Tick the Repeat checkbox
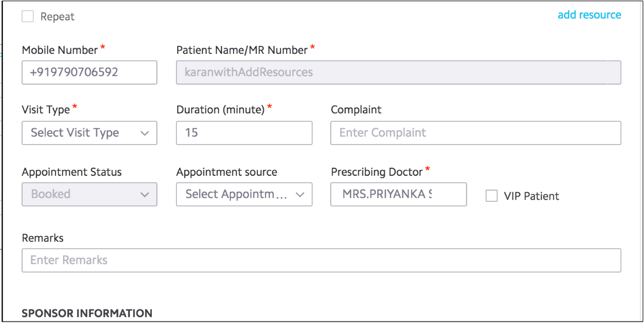 click(28, 17)
